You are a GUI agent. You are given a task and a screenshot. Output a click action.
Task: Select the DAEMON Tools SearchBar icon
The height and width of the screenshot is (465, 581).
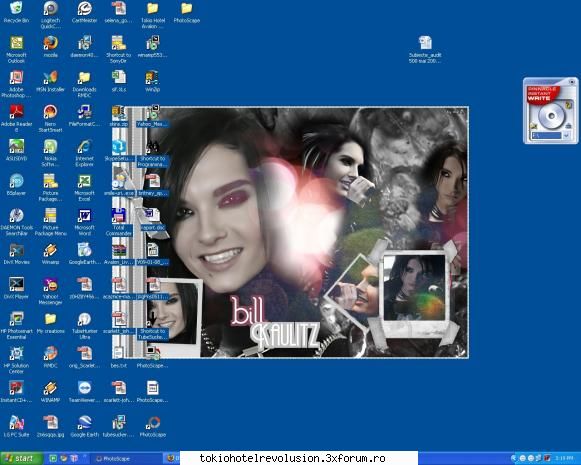pos(16,222)
